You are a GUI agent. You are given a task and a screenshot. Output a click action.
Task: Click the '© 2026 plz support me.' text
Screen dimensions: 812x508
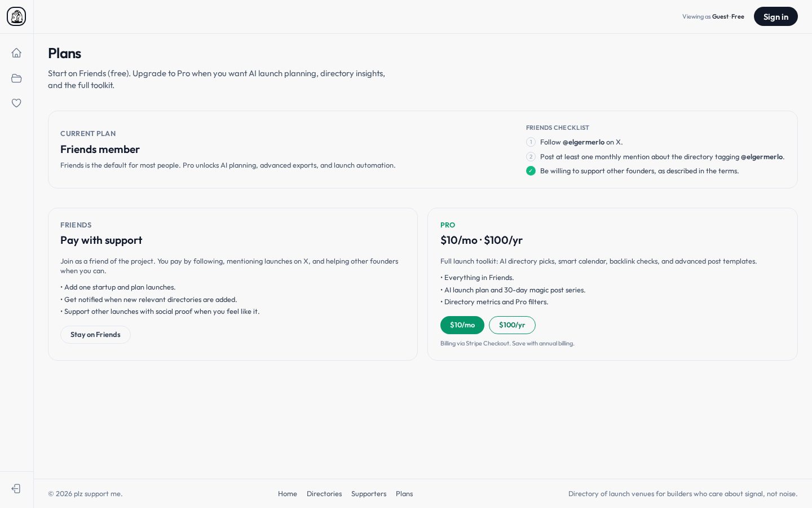click(x=85, y=494)
